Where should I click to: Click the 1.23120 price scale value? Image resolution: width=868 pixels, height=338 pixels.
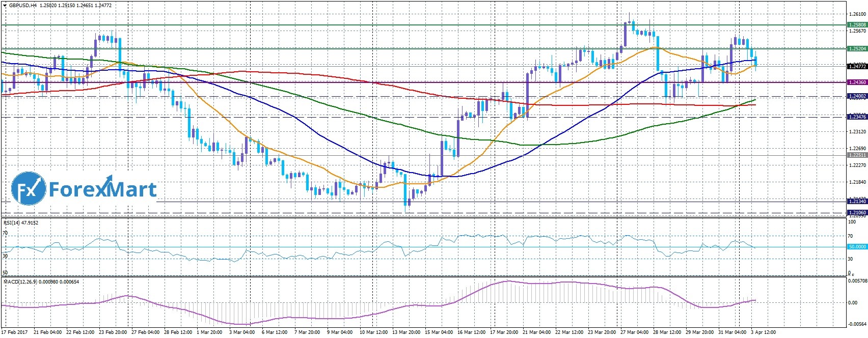[x=858, y=132]
